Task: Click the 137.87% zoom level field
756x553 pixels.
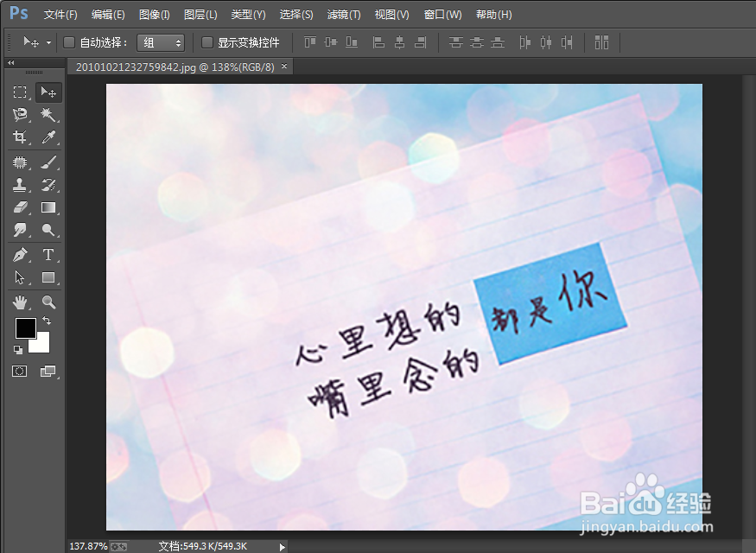Action: (88, 546)
